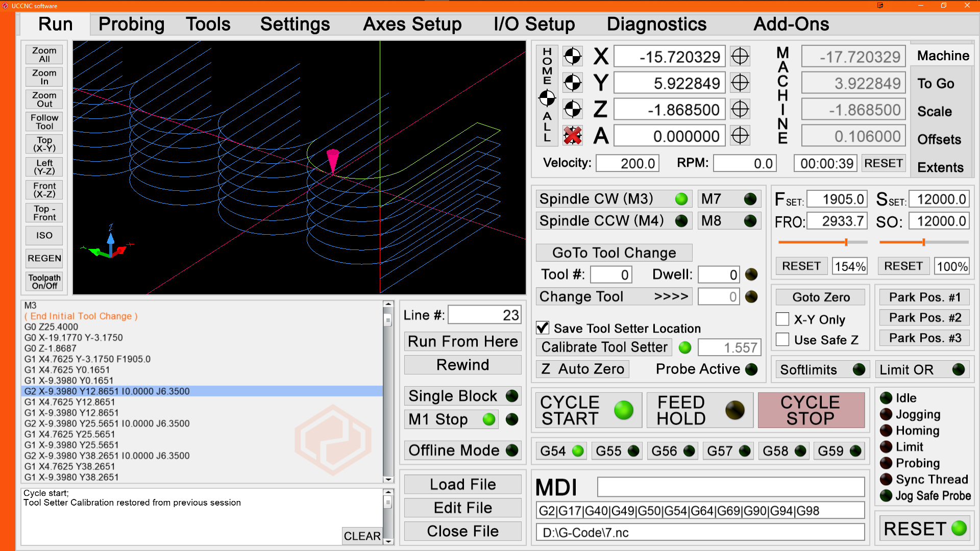This screenshot has height=551, width=980.
Task: Click Zoom In view button
Action: coord(44,77)
